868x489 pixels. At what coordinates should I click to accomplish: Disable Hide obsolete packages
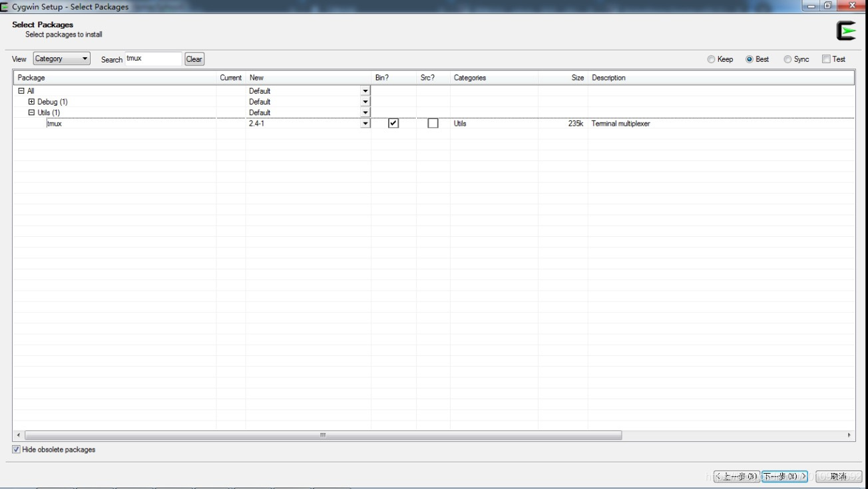pyautogui.click(x=15, y=449)
